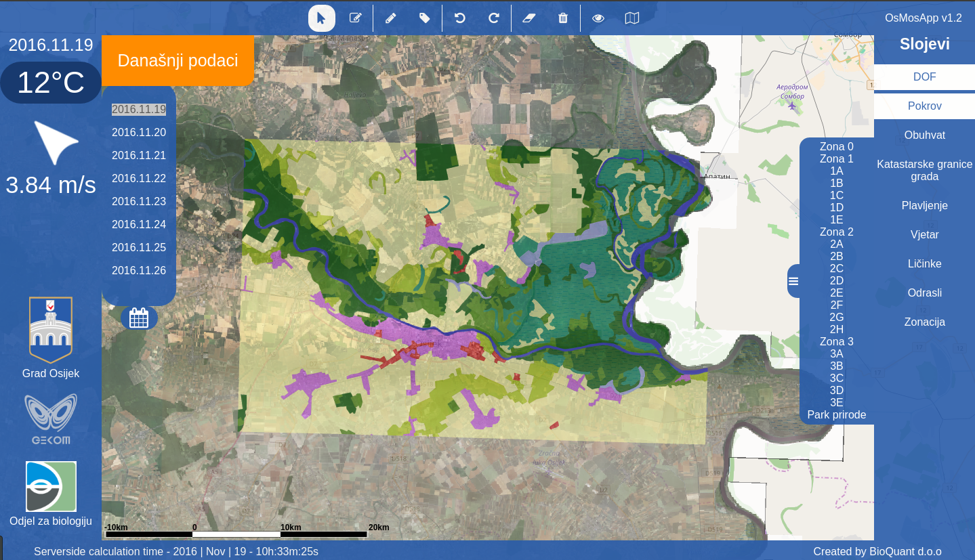The width and height of the screenshot is (975, 560).
Task: Open the map view icon
Action: (631, 18)
